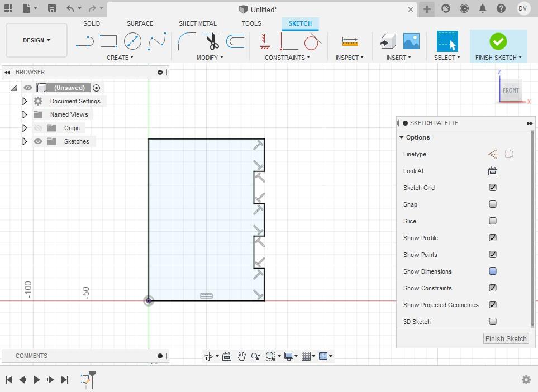Image resolution: width=538 pixels, height=392 pixels.
Task: Open the SELECT dropdown menu
Action: point(447,58)
